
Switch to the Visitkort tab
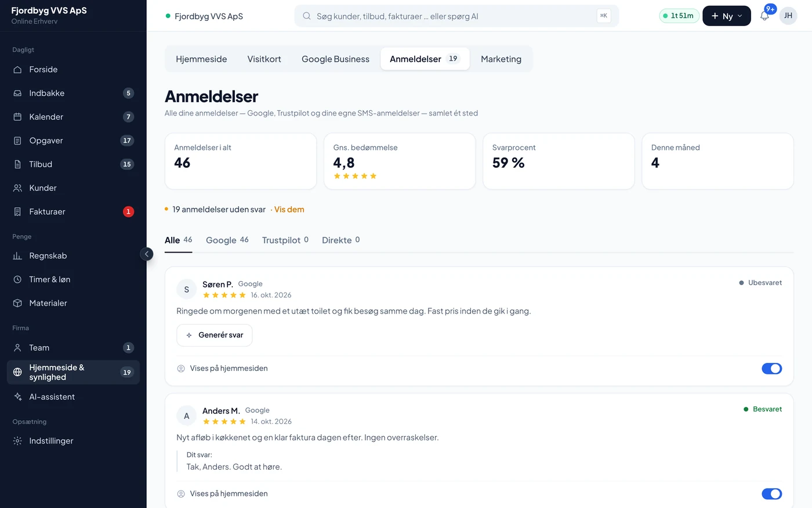(x=264, y=59)
